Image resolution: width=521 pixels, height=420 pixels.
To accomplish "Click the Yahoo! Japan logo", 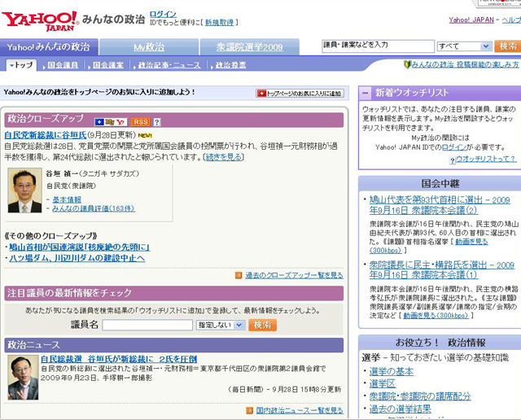I will 40,21.
